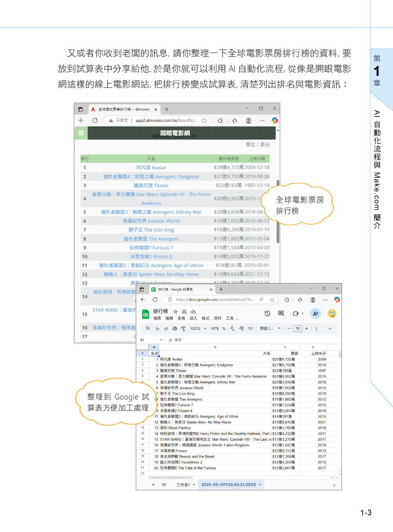Open the zoom 100% dropdown in Sheets
Image resolution: width=393 pixels, height=532 pixels.
(x=198, y=328)
